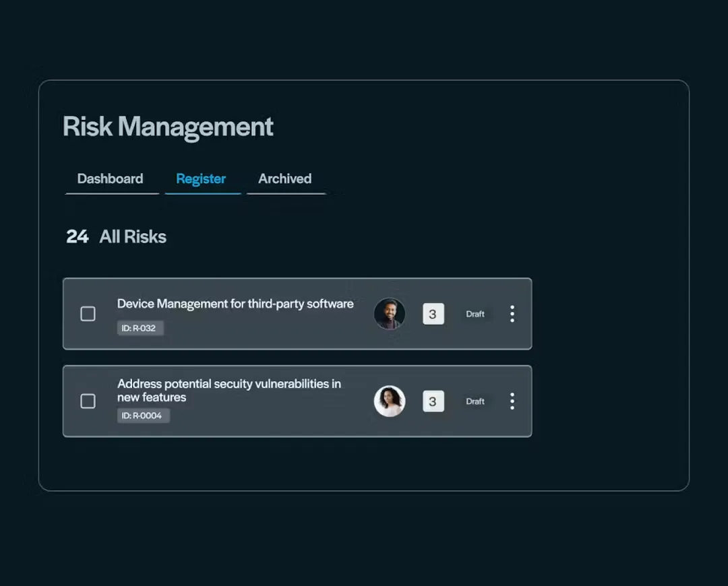The height and width of the screenshot is (586, 728).
Task: Switch to the Archived tab
Action: 284,178
